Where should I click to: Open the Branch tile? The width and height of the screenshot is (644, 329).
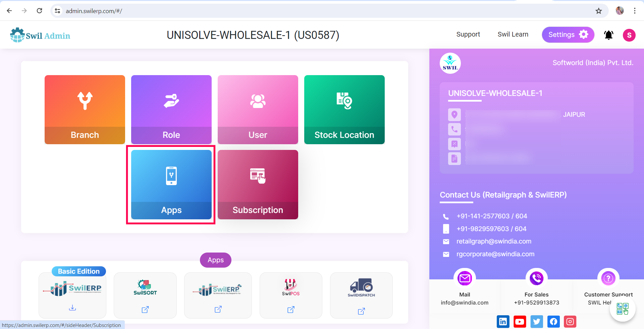85,110
